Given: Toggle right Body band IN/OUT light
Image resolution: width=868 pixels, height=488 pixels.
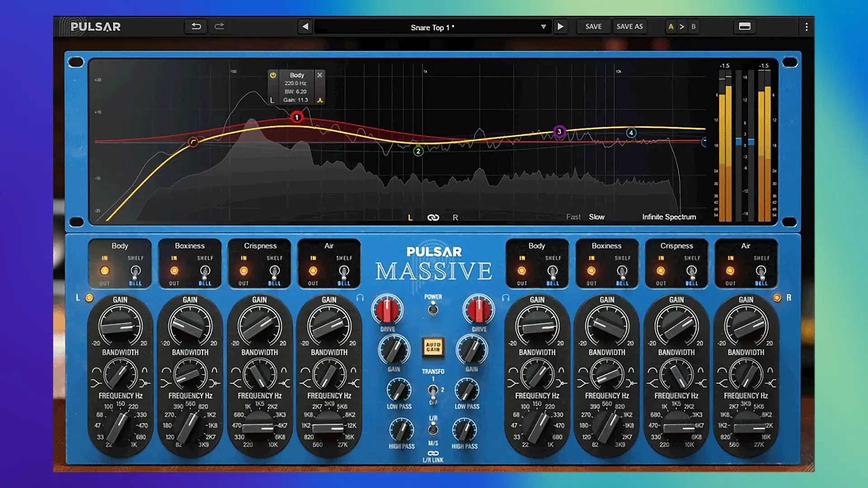Looking at the screenshot, I should click(x=522, y=271).
